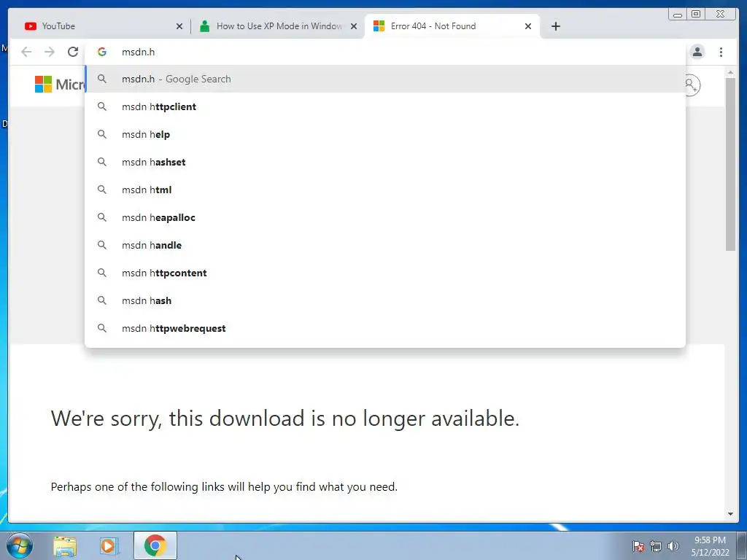Screen dimensions: 747x560
Task: Open the Chrome three-dot menu
Action: point(721,52)
